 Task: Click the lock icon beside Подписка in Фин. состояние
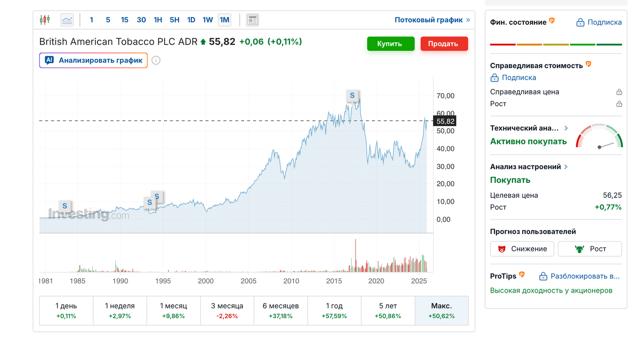tap(580, 22)
